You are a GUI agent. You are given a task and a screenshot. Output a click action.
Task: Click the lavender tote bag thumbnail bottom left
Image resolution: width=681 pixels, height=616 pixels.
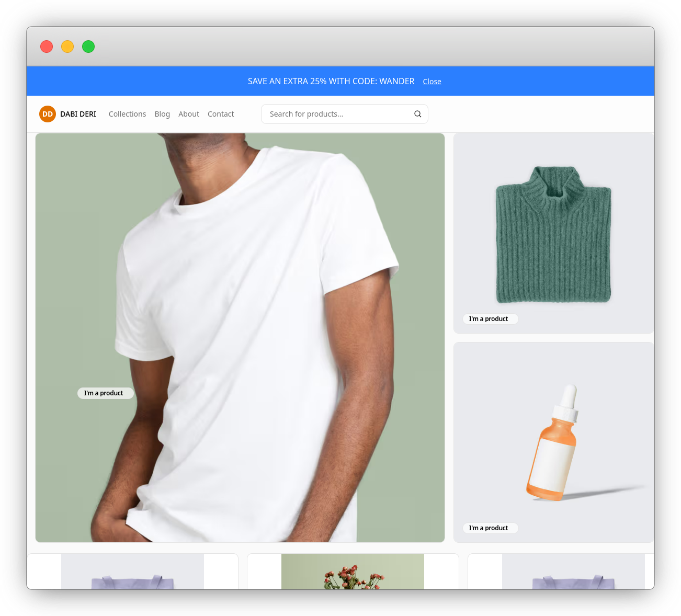(132, 575)
